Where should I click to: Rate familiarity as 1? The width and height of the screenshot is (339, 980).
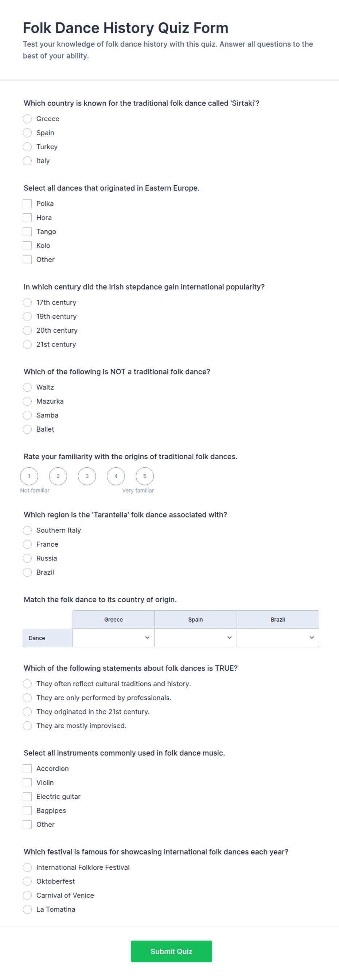pos(29,476)
